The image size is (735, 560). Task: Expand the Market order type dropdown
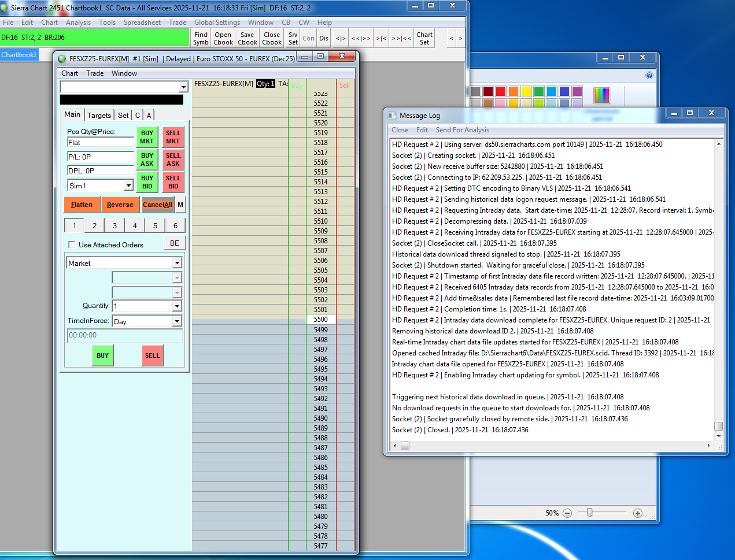click(x=177, y=263)
